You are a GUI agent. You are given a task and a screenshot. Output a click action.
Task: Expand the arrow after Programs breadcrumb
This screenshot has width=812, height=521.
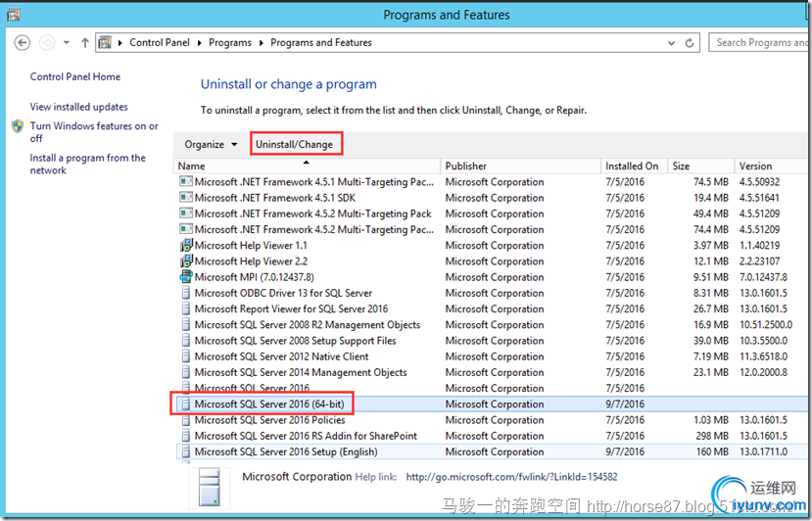(261, 42)
